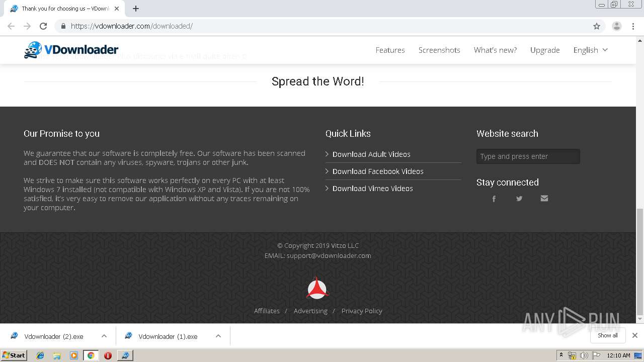Viewport: 644px width, 362px height.
Task: Expand options for Vdownloader (2).exe download
Action: pos(104,336)
